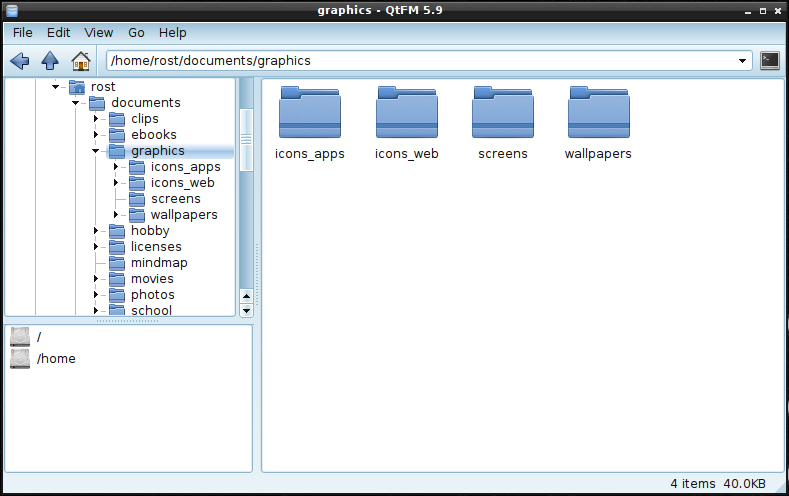
Task: Open the View menu
Action: (x=99, y=33)
